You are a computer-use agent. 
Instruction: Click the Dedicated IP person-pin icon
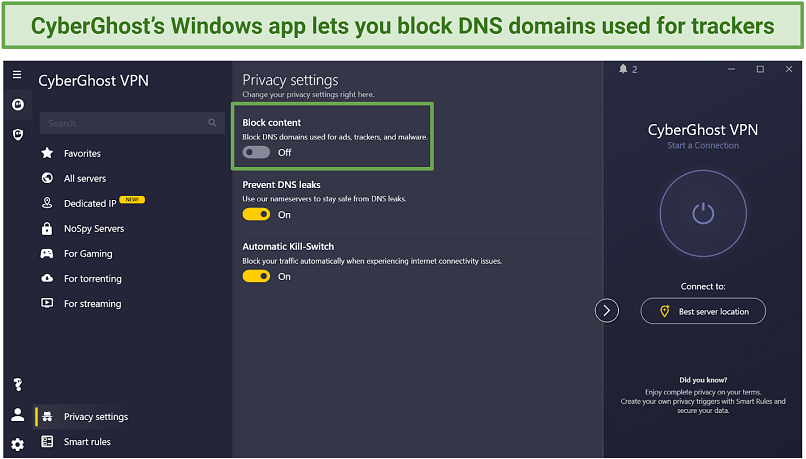click(47, 203)
